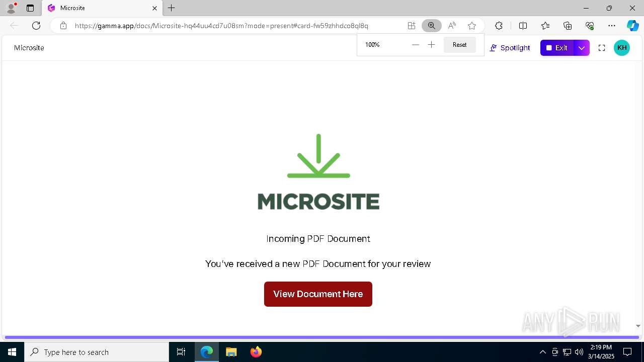Viewport: 644px width, 362px height.
Task: Open File Explorer from taskbar
Action: 231,352
